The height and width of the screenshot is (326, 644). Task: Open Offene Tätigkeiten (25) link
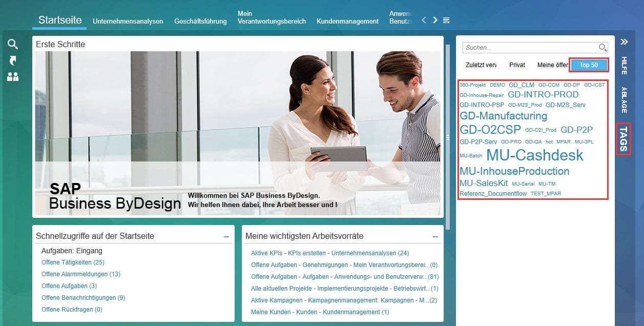pyautogui.click(x=73, y=262)
